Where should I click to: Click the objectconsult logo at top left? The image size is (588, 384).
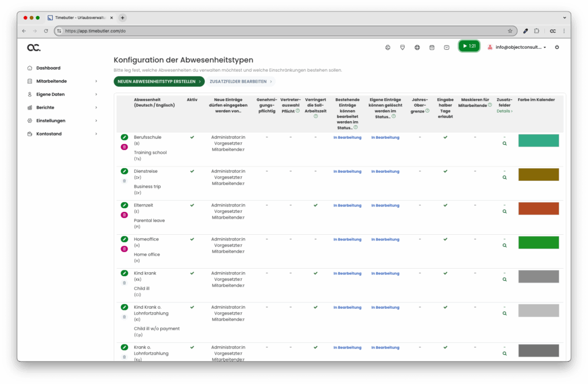[x=34, y=47]
